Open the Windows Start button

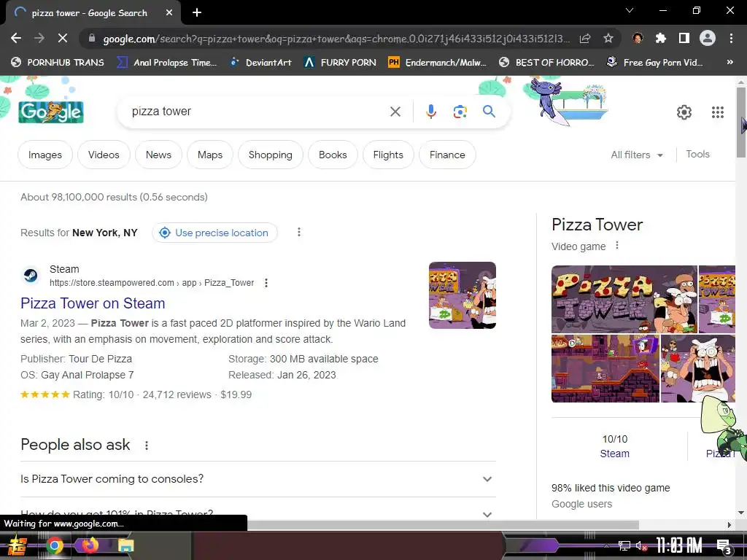click(x=18, y=545)
